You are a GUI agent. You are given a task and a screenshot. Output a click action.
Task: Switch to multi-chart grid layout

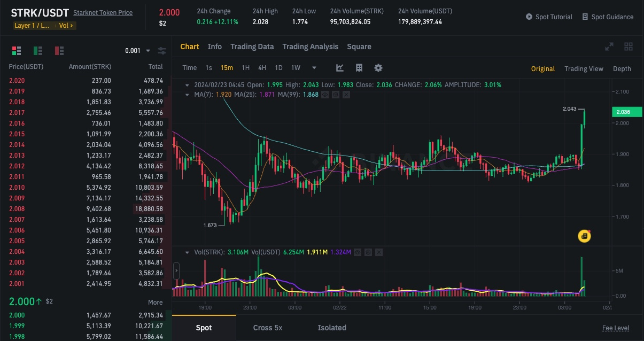coord(629,46)
